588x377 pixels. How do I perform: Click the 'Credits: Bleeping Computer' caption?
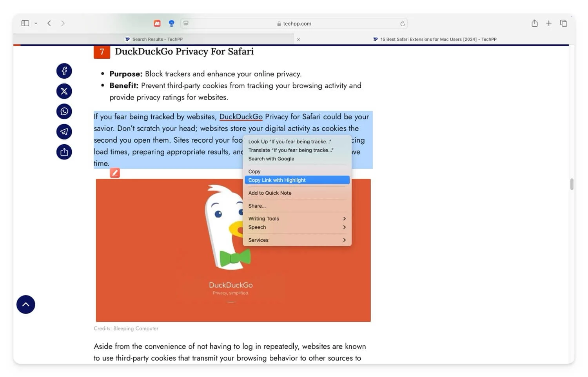(x=126, y=328)
